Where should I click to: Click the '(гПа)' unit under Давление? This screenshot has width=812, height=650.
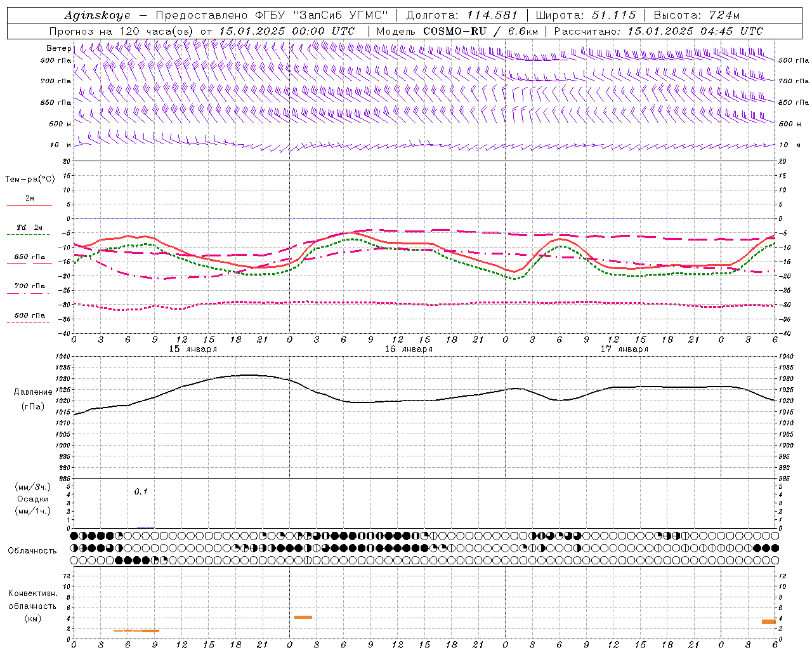[33, 406]
